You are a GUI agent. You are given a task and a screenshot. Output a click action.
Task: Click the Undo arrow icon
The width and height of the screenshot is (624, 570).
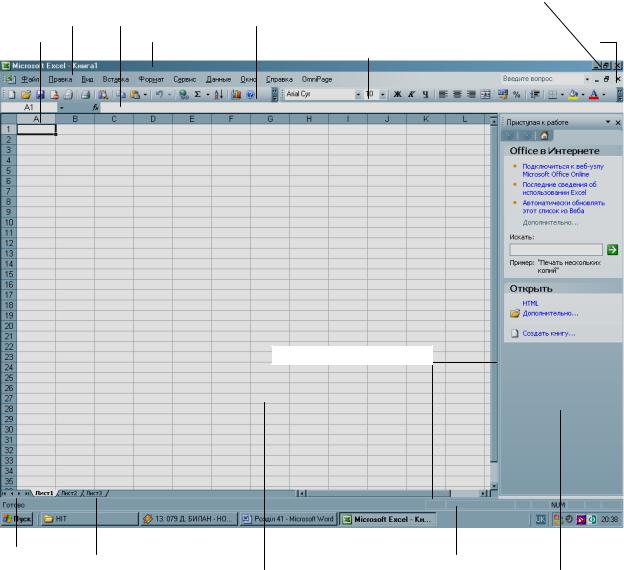159,95
